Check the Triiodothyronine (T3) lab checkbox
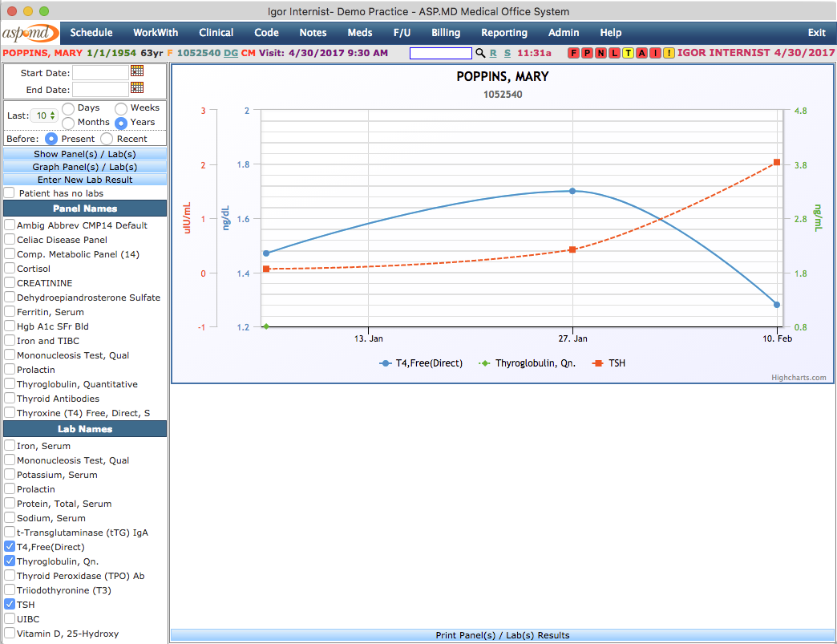 pos(10,590)
